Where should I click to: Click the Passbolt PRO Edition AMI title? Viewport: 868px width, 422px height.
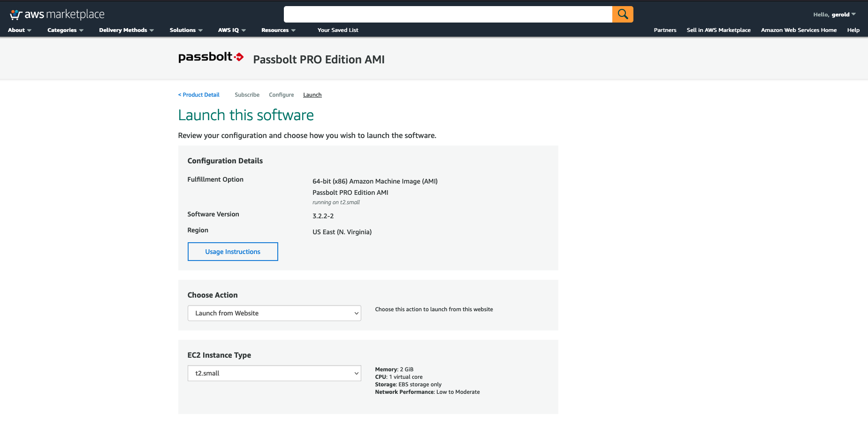tap(319, 60)
